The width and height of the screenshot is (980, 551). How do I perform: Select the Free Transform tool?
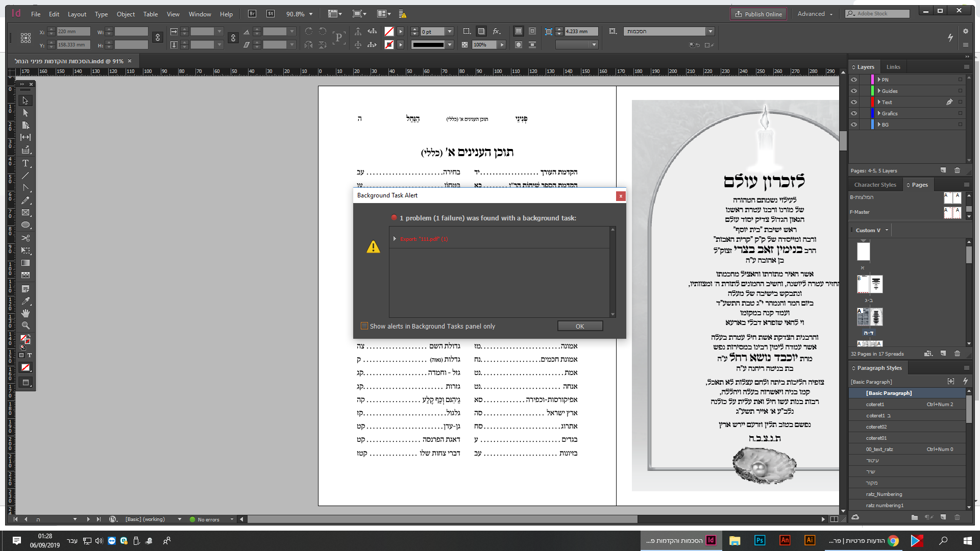(26, 251)
